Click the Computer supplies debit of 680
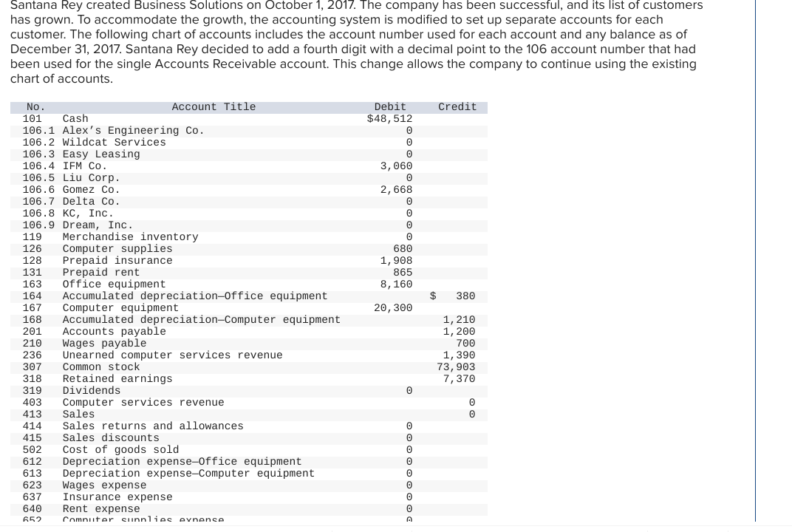 [x=403, y=249]
